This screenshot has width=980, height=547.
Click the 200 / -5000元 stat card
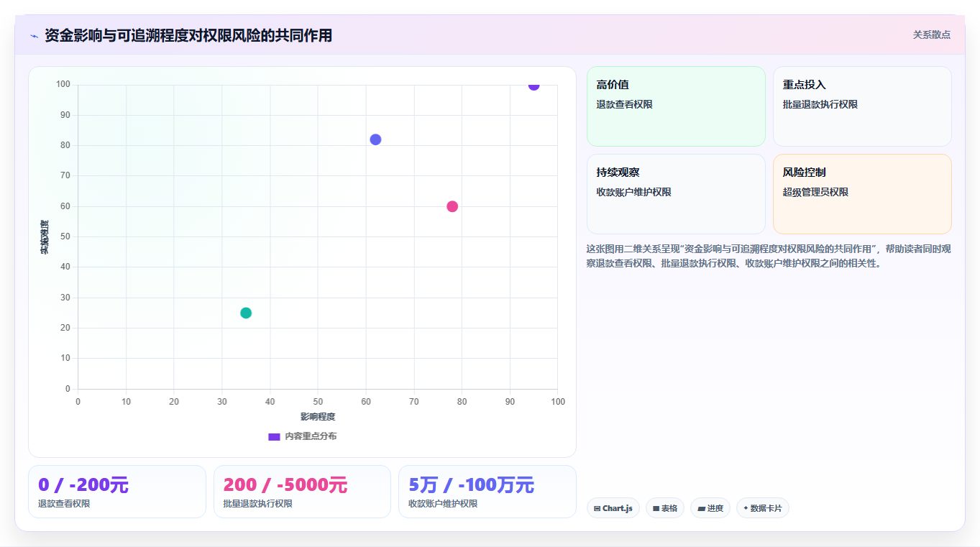[x=302, y=492]
